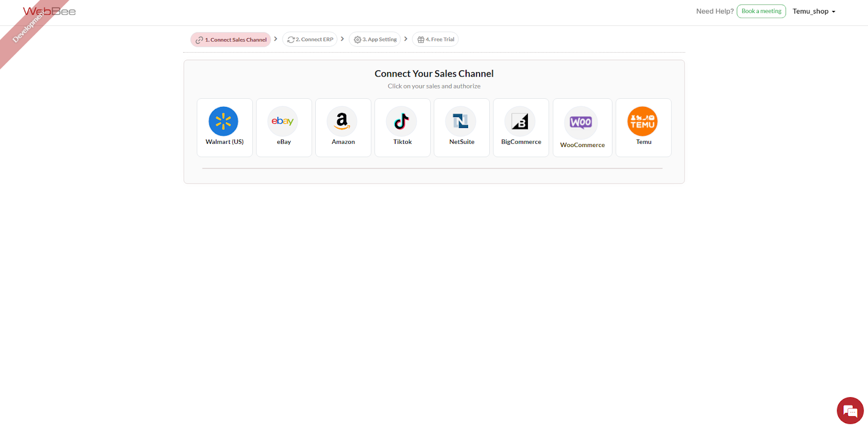Expand the Temu_shop account dropdown

click(x=814, y=11)
